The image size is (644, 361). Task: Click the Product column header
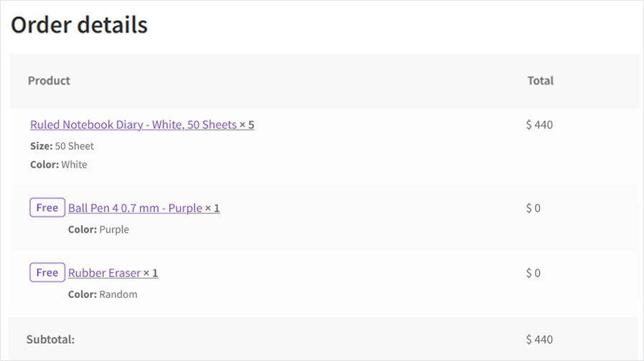(x=49, y=81)
